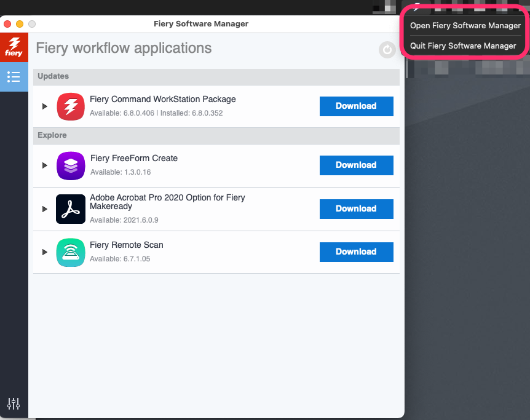Expand the Fiery FreeForm Create row
This screenshot has height=420, width=530.
(44, 165)
